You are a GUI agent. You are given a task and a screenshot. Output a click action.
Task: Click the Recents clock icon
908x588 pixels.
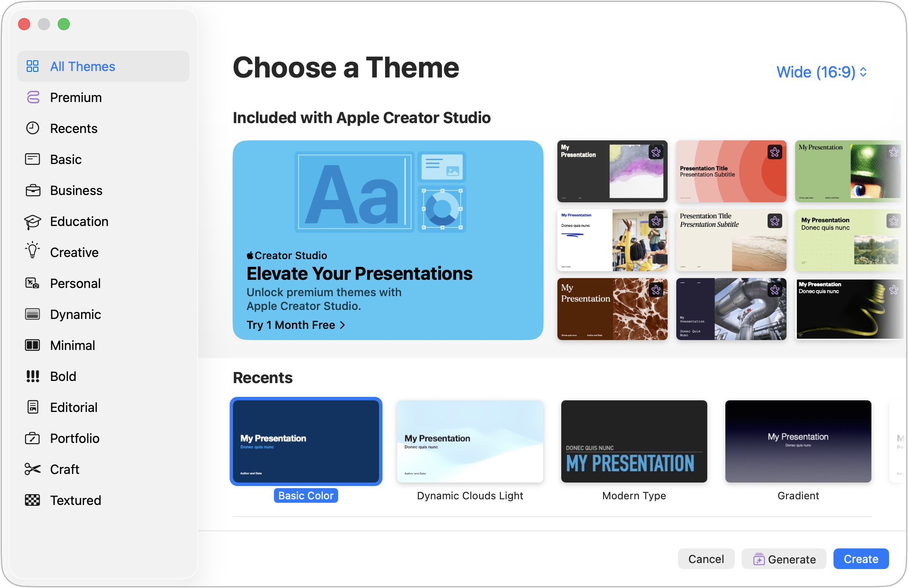point(33,128)
